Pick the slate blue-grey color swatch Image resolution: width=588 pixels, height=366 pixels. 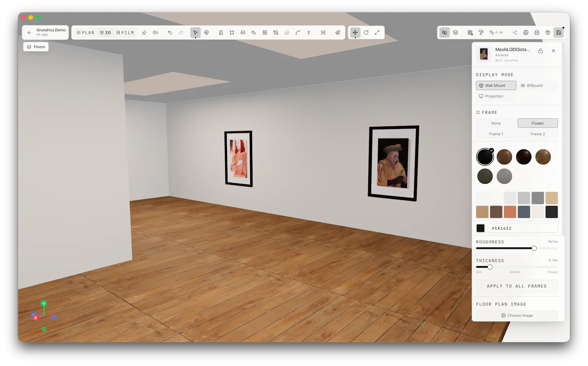point(524,212)
